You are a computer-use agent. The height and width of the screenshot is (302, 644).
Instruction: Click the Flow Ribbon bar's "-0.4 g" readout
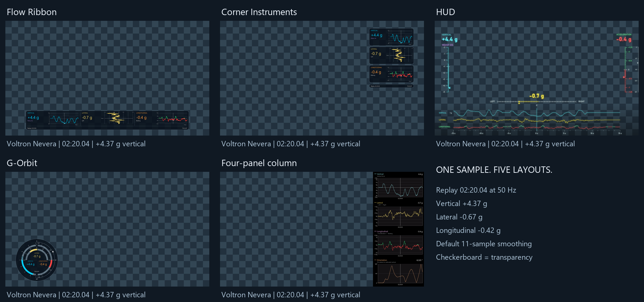[141, 118]
